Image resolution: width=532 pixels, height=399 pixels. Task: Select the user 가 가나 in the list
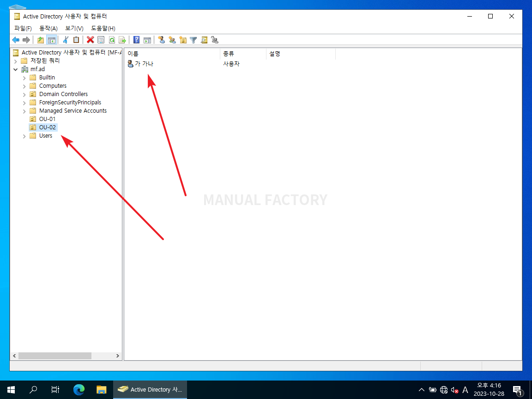(x=140, y=64)
